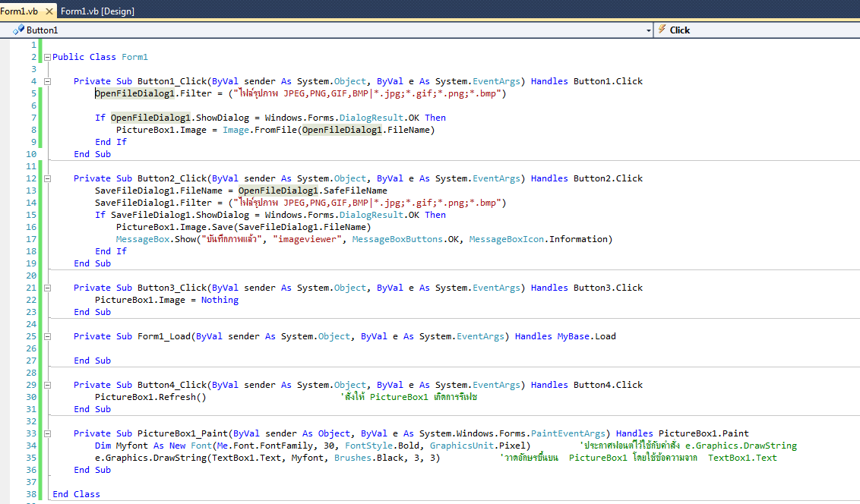Click 'SaveFileDialog1.Filter' on line 14
This screenshot has height=504, width=860.
pyautogui.click(x=153, y=203)
